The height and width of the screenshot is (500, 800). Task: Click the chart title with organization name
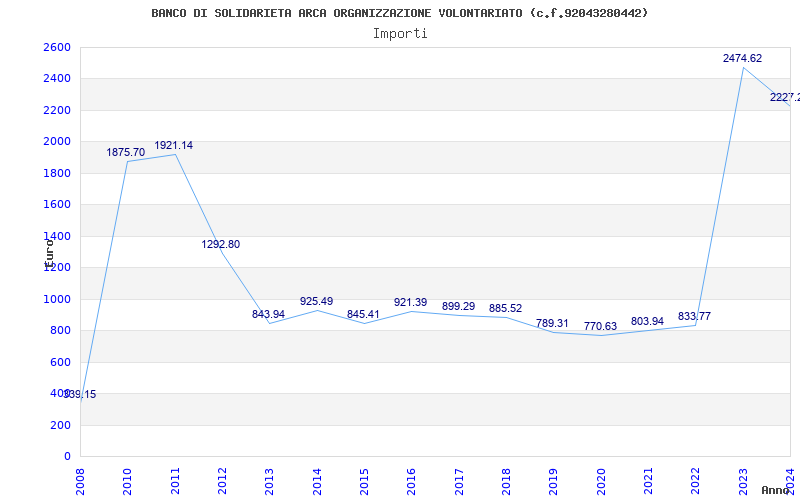(x=399, y=13)
